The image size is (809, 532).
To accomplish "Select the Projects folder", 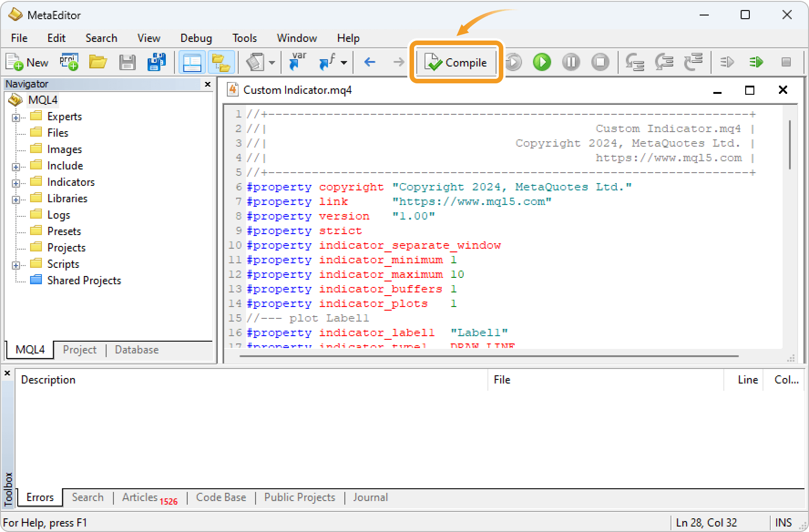I will tap(66, 247).
